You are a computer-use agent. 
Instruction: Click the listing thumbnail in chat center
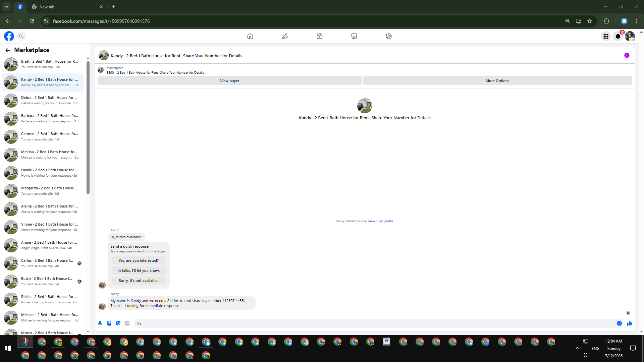pos(365,106)
